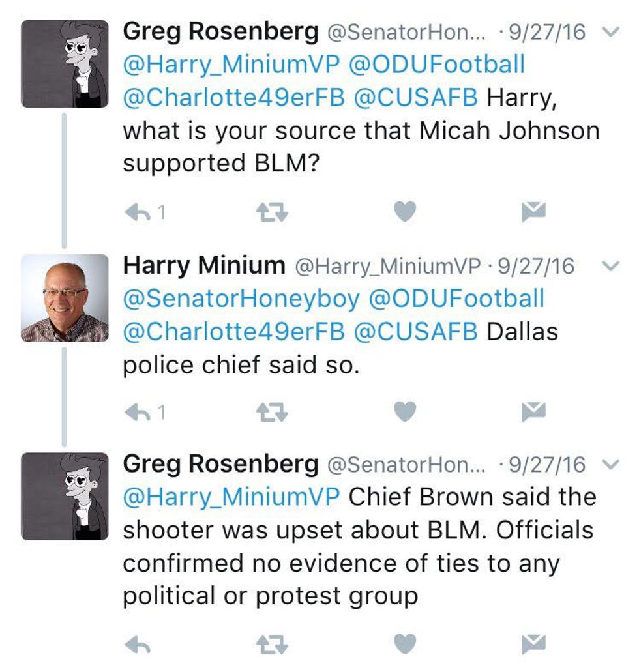Retweet Greg's question about Harry's source
This screenshot has width=639, height=672.
click(x=271, y=212)
